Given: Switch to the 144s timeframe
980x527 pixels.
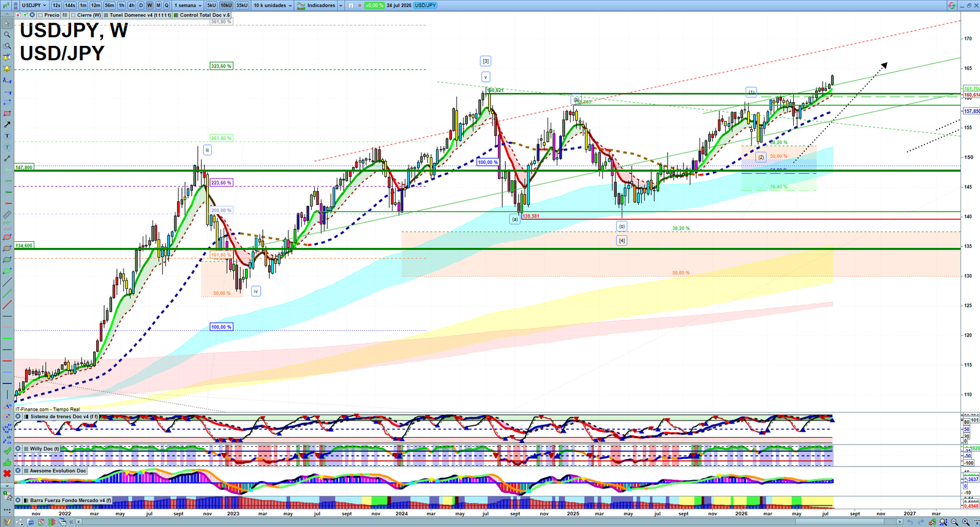Looking at the screenshot, I should pos(70,6).
